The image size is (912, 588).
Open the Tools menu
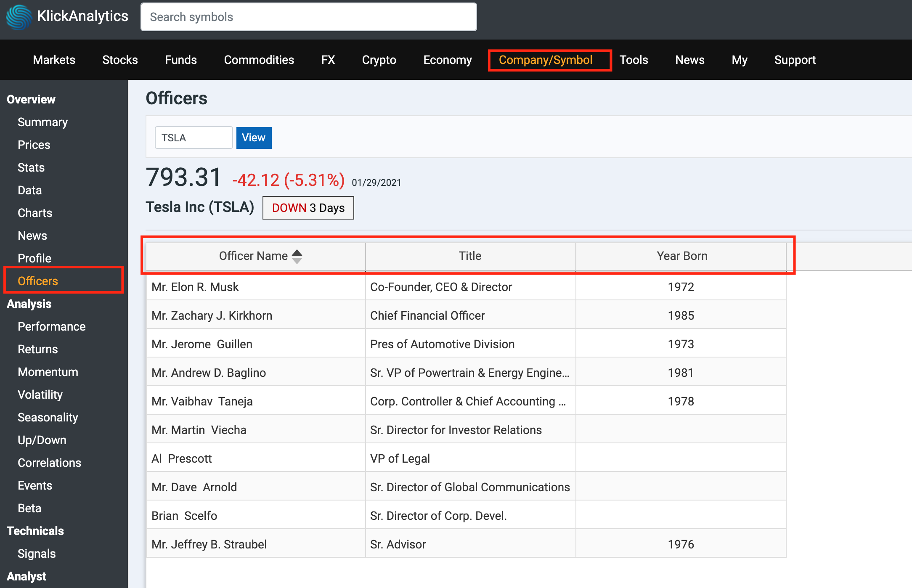tap(634, 60)
